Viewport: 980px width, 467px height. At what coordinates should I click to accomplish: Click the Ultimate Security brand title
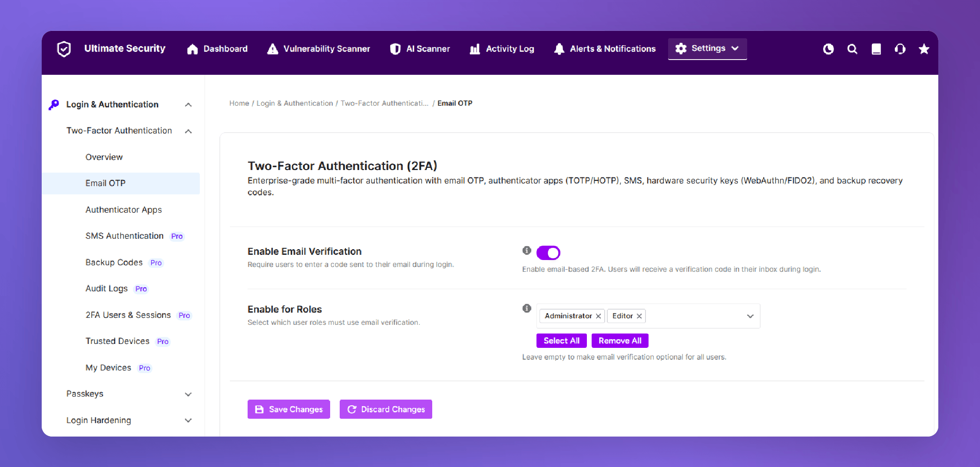[125, 49]
